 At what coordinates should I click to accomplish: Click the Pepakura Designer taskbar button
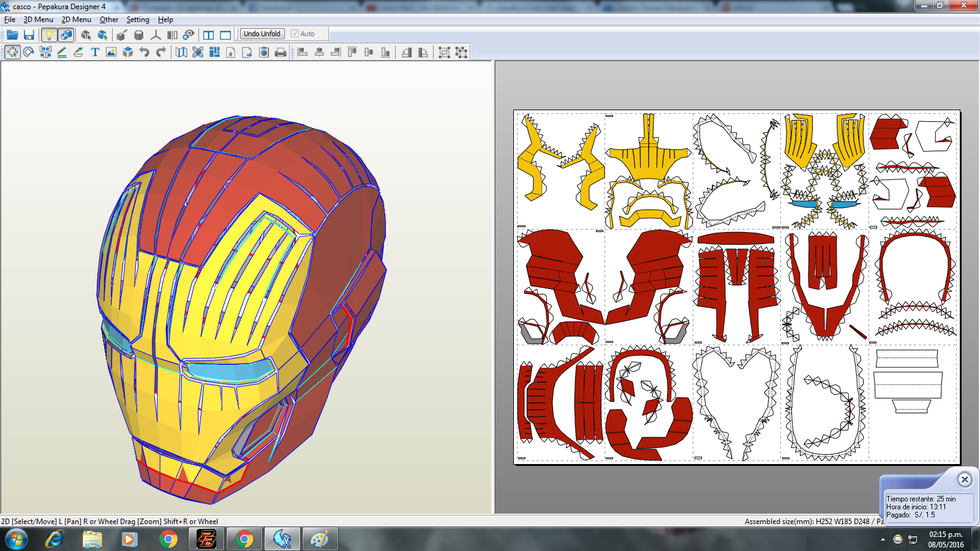point(282,539)
